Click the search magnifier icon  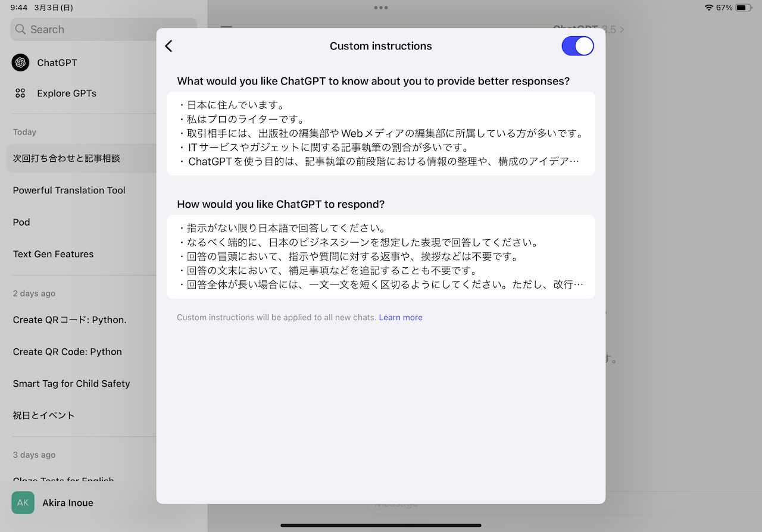coord(20,29)
